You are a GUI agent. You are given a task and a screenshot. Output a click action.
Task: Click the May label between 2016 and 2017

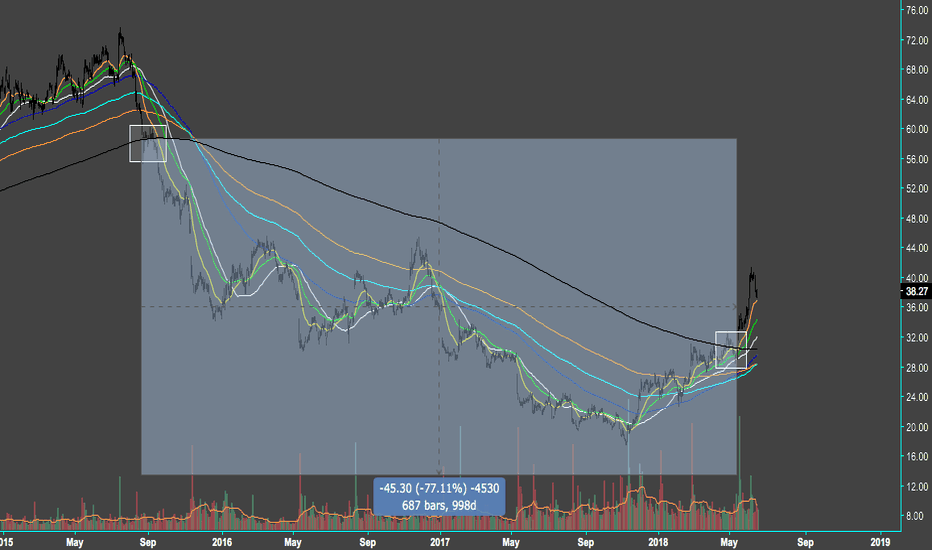[292, 542]
